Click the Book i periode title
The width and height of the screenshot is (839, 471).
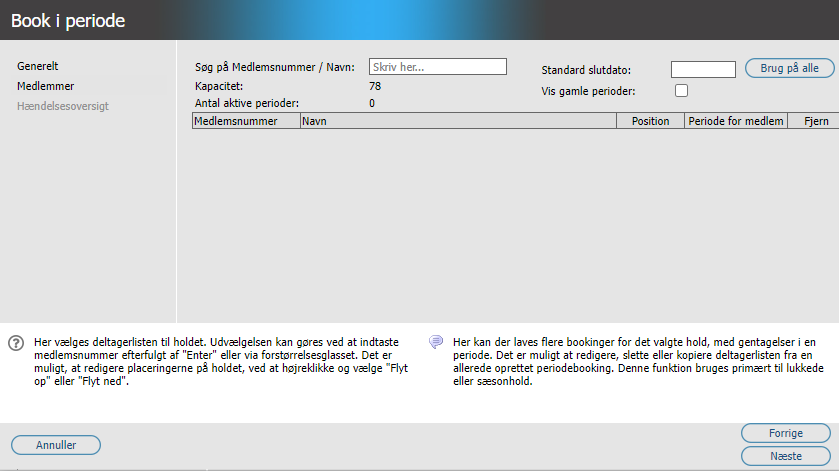[68, 21]
